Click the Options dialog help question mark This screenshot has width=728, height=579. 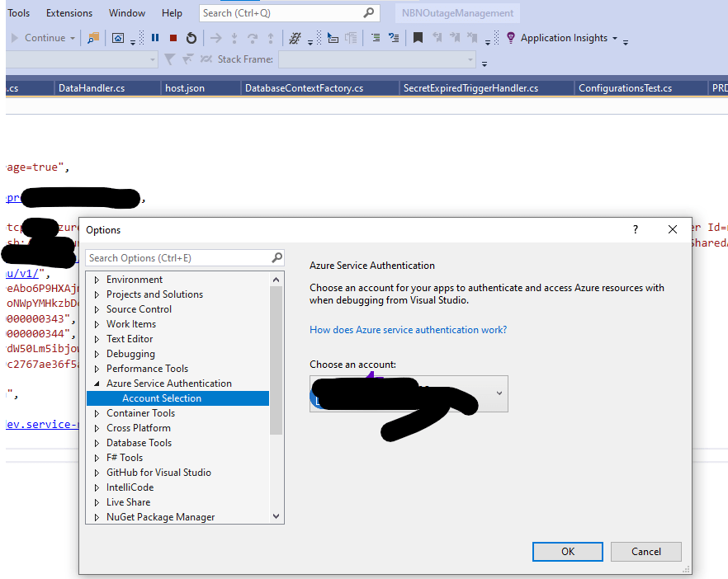[636, 229]
